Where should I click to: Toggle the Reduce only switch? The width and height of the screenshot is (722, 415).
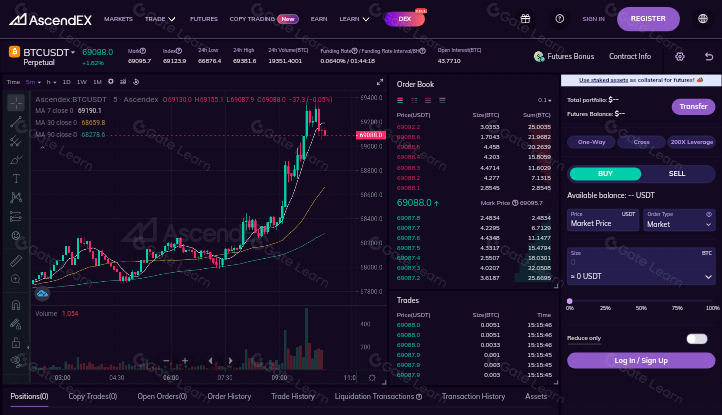pos(697,339)
